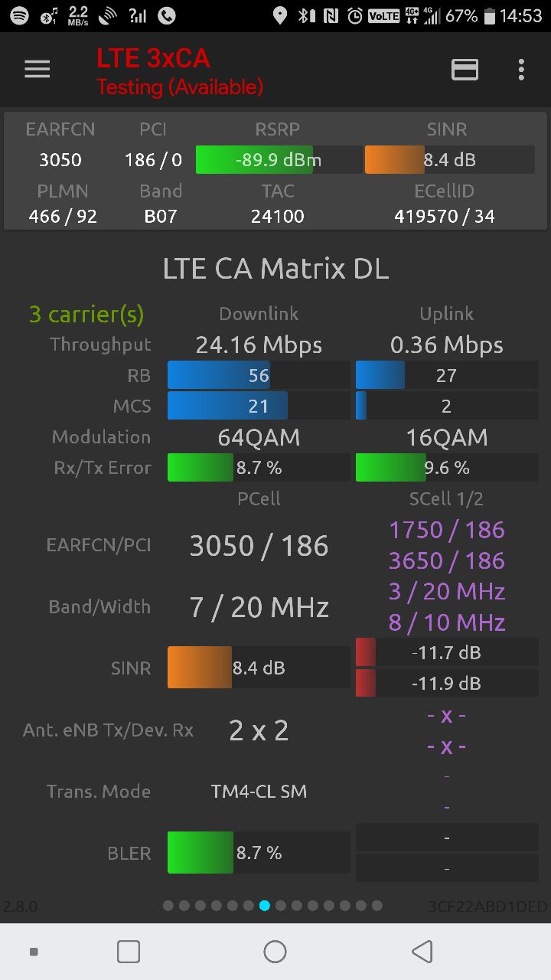Tap the LTE 3xCA title
Viewport: 551px width, 980px height.
tap(153, 58)
